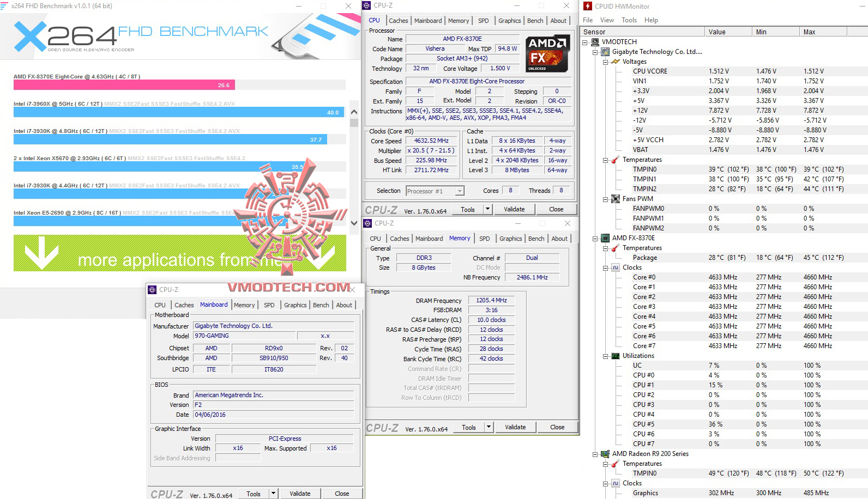This screenshot has width=868, height=499.
Task: Collapse the VMODTECH root node
Action: [x=585, y=42]
